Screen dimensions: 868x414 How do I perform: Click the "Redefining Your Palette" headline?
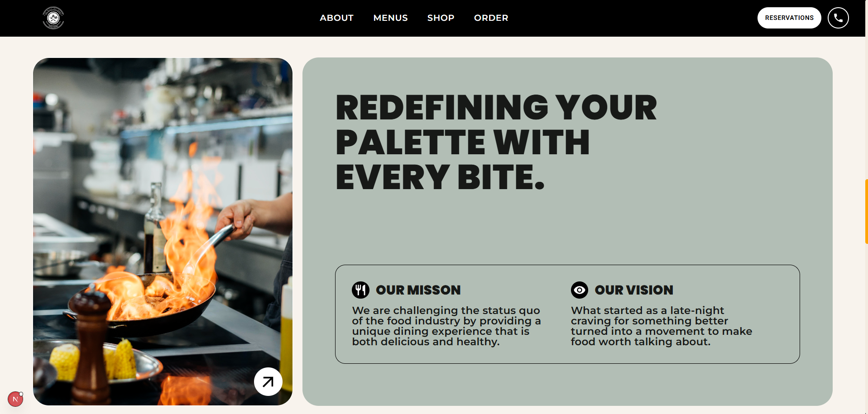click(496, 142)
